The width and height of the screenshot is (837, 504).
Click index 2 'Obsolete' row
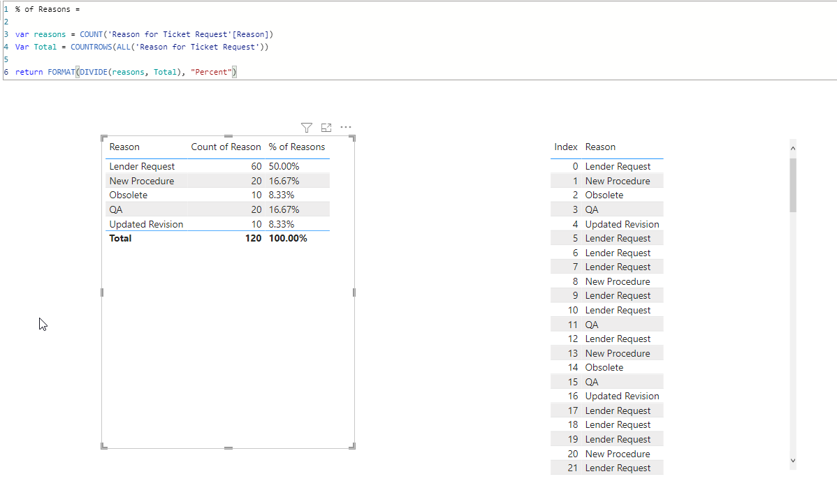pyautogui.click(x=607, y=195)
